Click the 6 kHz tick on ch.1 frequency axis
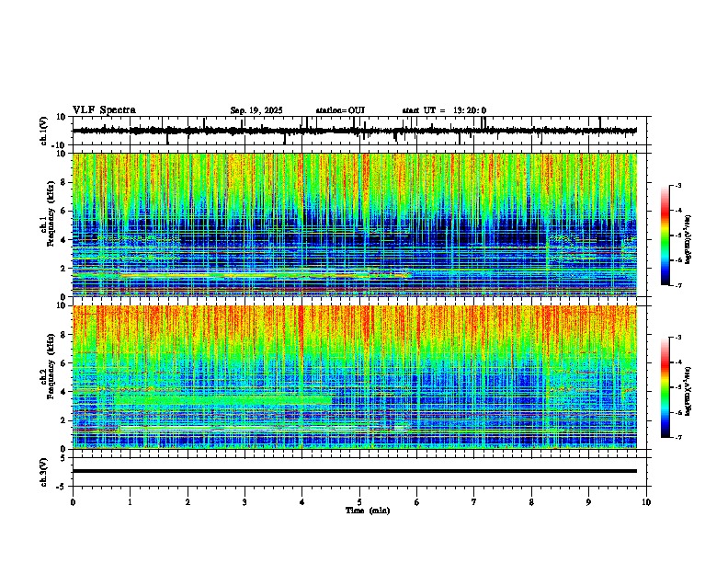The image size is (728, 563). pyautogui.click(x=64, y=211)
